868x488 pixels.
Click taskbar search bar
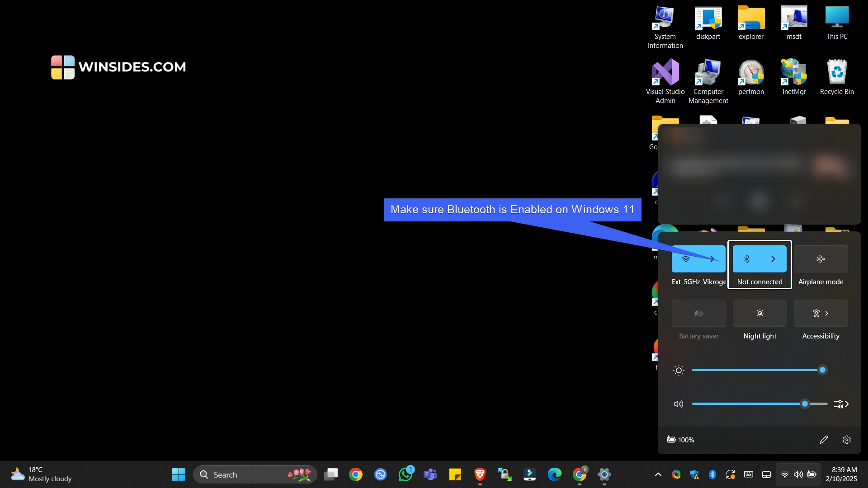[251, 474]
